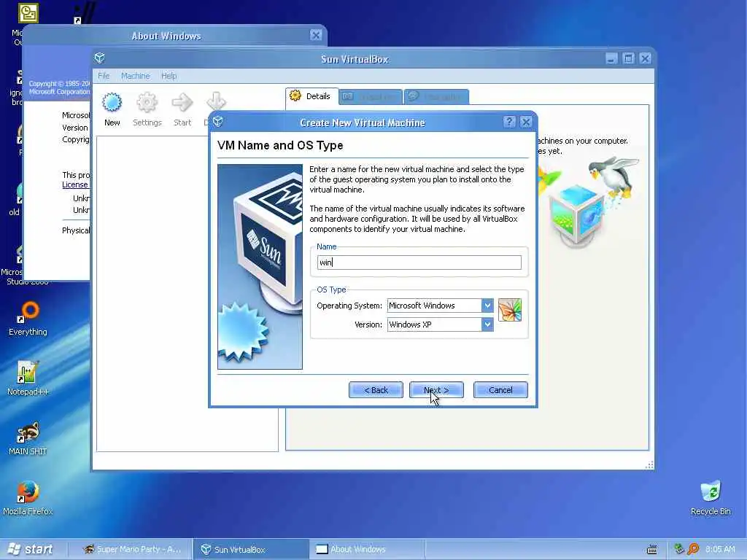Open Mozilla Firefox desktop shortcut
This screenshot has width=747, height=560.
pos(28,498)
